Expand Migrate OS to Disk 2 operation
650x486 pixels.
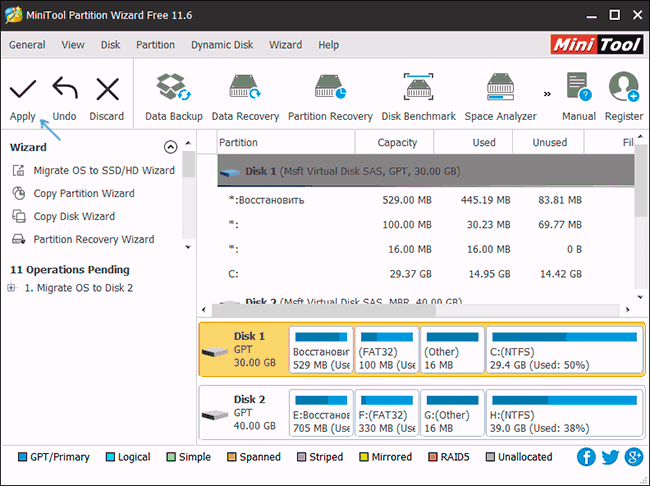click(11, 288)
